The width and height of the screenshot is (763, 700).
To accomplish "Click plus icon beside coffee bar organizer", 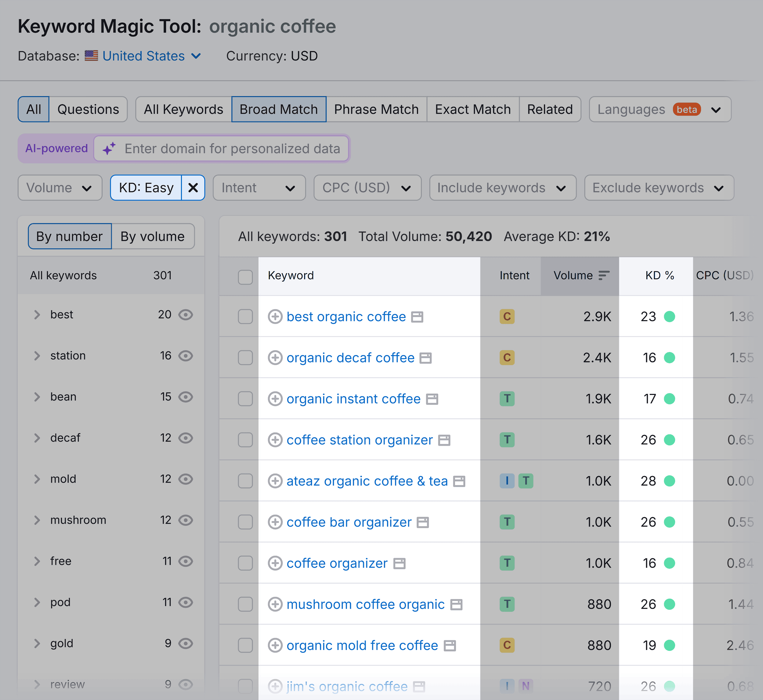I will coord(275,522).
